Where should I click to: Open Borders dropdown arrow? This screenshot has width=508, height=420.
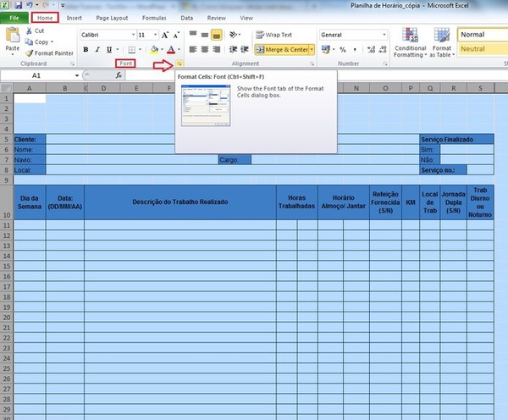tap(140, 50)
